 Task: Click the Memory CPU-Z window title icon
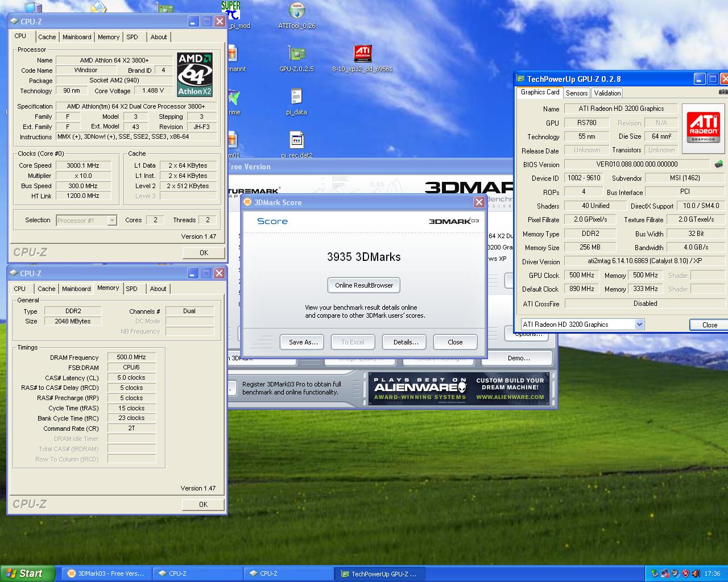click(x=14, y=273)
